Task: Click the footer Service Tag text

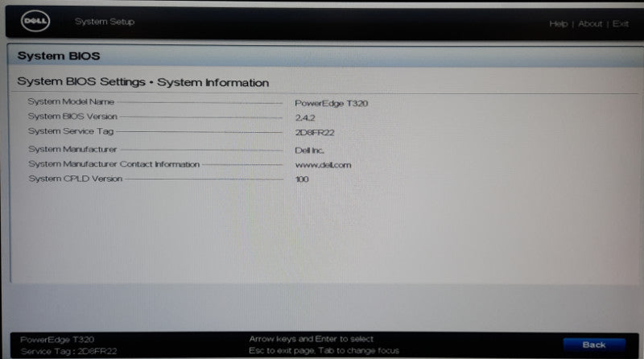Action: click(68, 351)
